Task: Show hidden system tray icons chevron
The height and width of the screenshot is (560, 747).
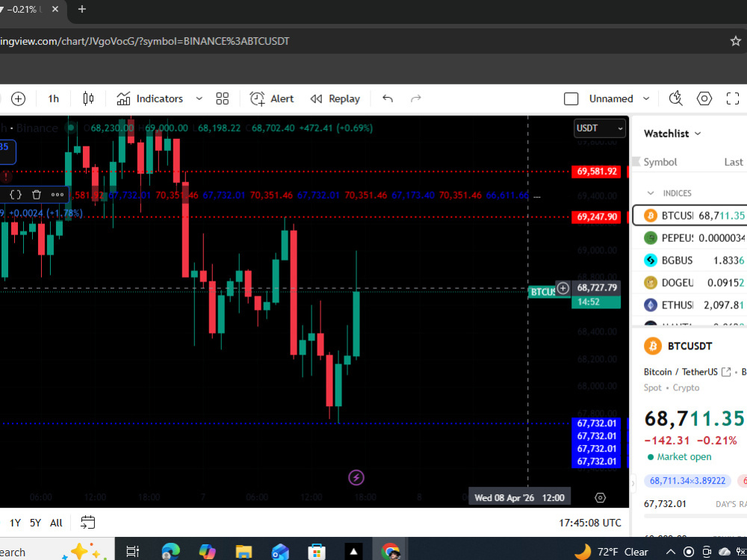Action: 671,552
